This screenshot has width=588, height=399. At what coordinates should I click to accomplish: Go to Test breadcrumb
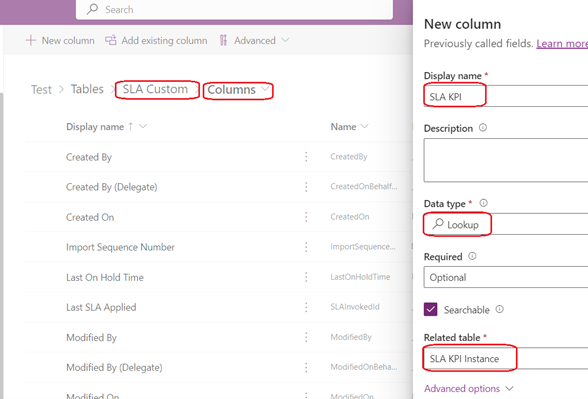41,90
